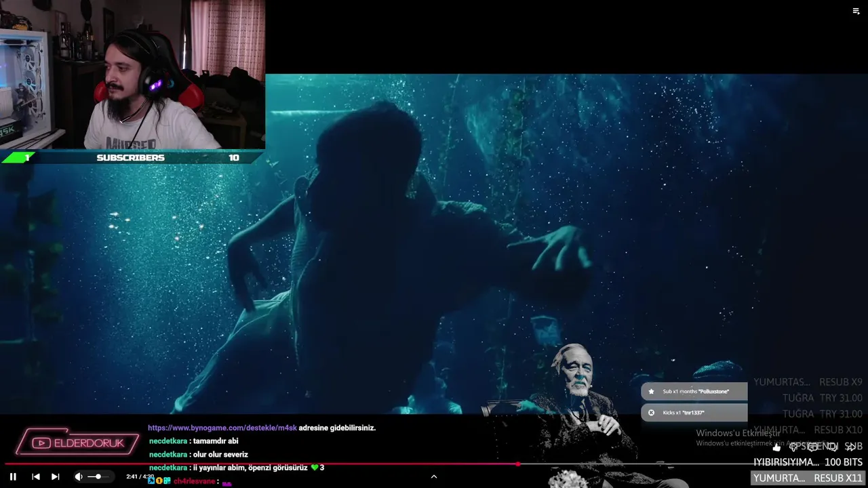Click the streamer webcam overlay
Screen dimensions: 868x488
pyautogui.click(x=132, y=75)
